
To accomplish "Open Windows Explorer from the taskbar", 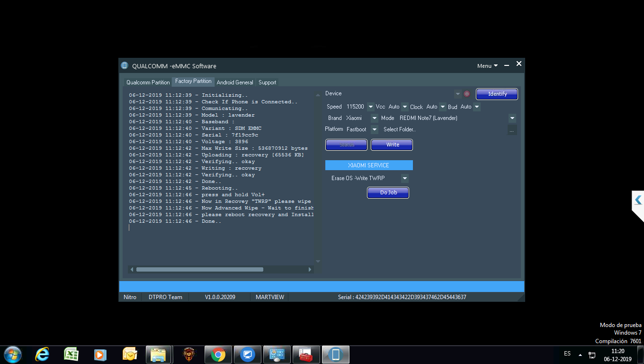I will pyautogui.click(x=158, y=354).
